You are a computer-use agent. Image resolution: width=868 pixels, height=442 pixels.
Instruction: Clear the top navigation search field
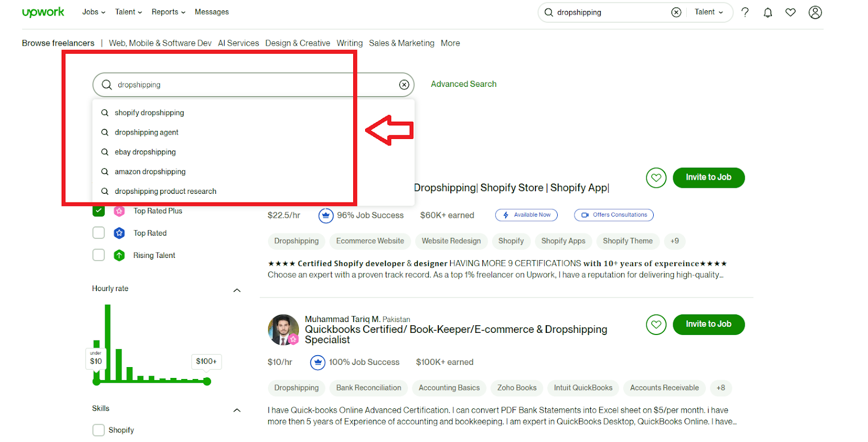[676, 12]
